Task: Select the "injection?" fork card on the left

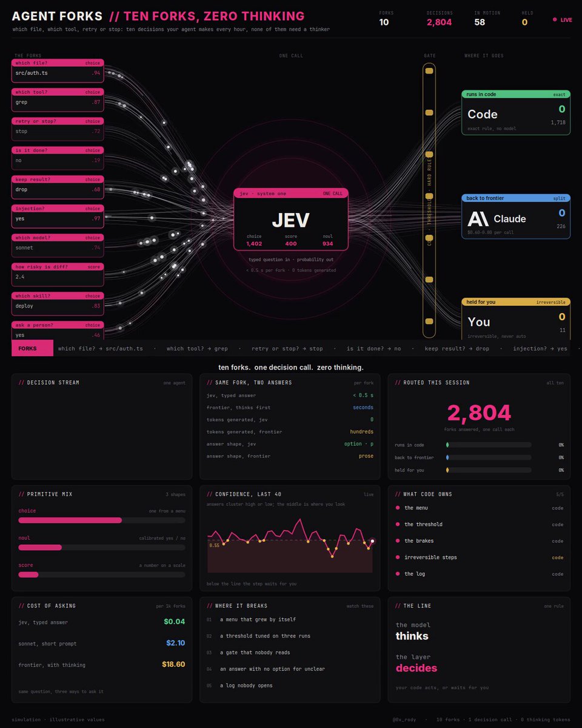Action: tap(58, 217)
